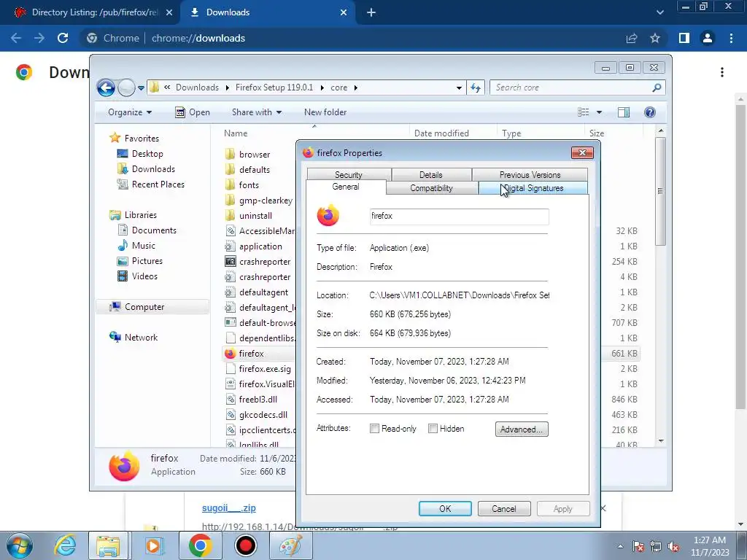Open the view options dropdown arrow

click(600, 112)
